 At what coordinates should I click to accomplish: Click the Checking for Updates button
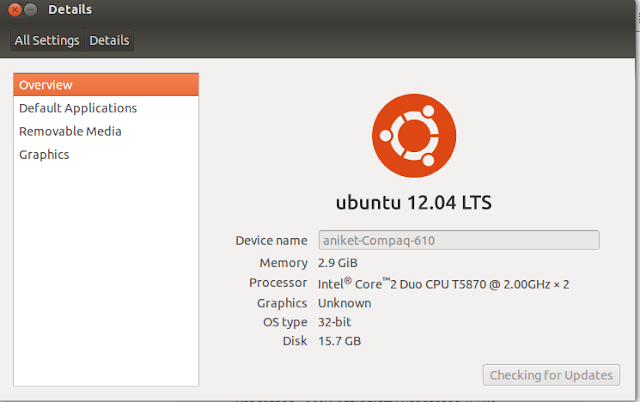point(551,375)
